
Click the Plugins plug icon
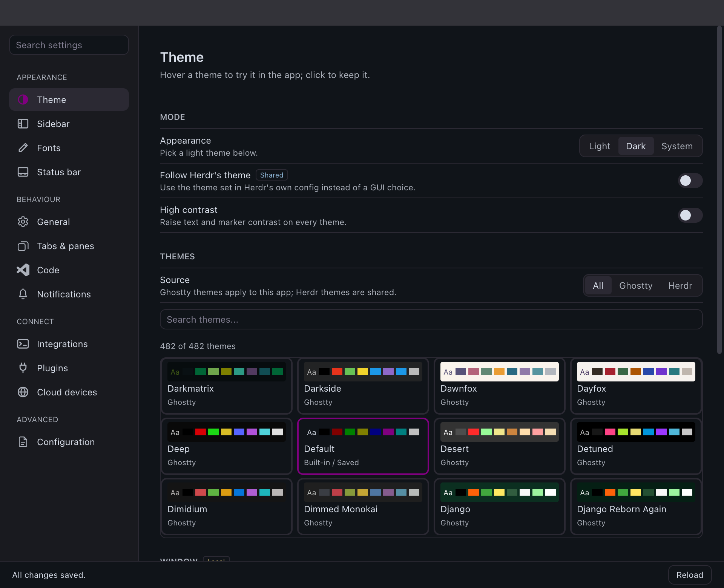click(23, 368)
